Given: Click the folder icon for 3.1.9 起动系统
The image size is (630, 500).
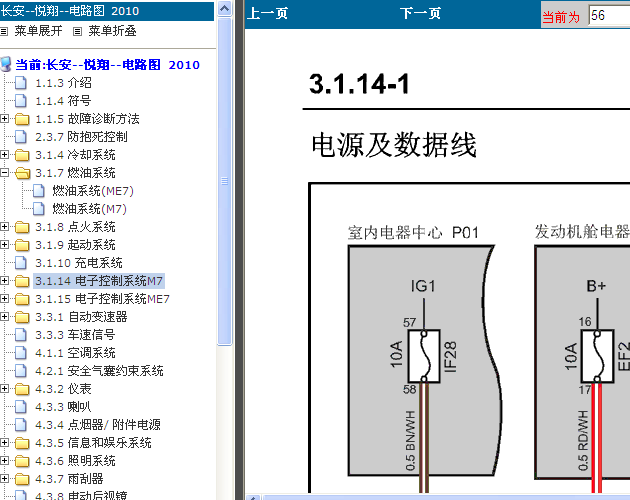Looking at the screenshot, I should pyautogui.click(x=22, y=245).
